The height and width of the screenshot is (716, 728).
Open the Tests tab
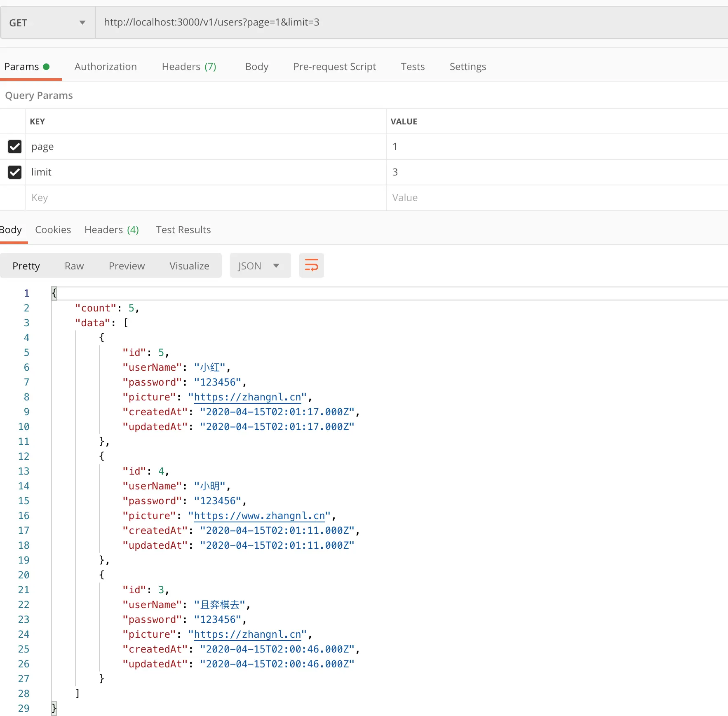pyautogui.click(x=413, y=67)
